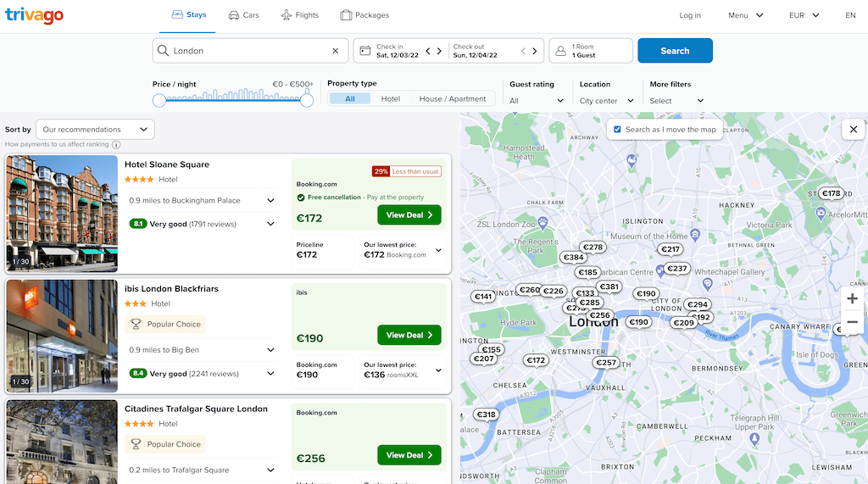The width and height of the screenshot is (868, 484).
Task: Open More filters Select dropdown
Action: [676, 101]
